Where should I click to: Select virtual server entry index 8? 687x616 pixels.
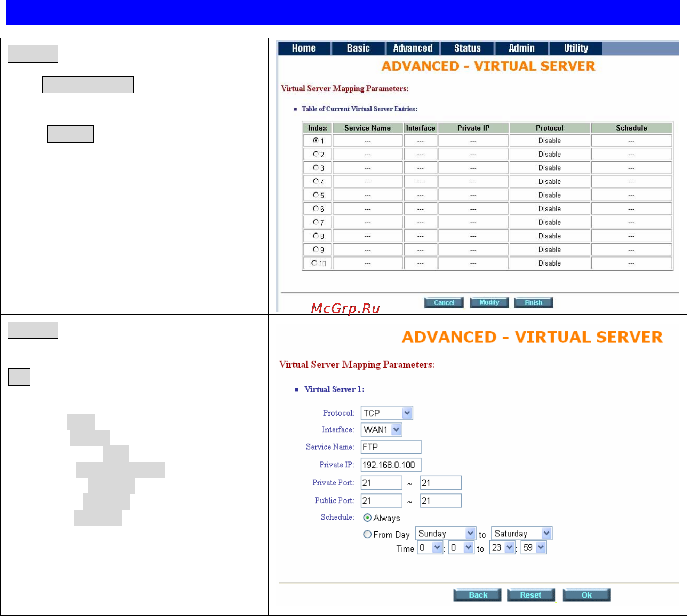(x=315, y=236)
